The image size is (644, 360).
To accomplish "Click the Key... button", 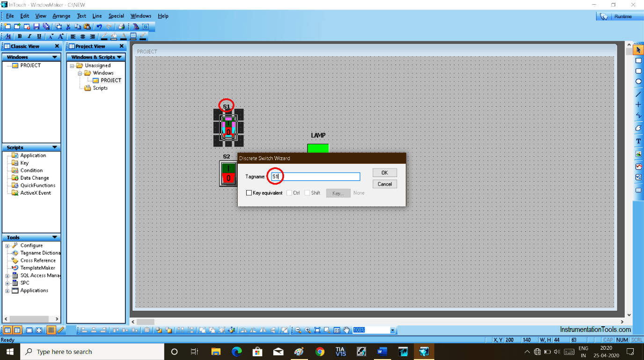I will click(x=338, y=193).
